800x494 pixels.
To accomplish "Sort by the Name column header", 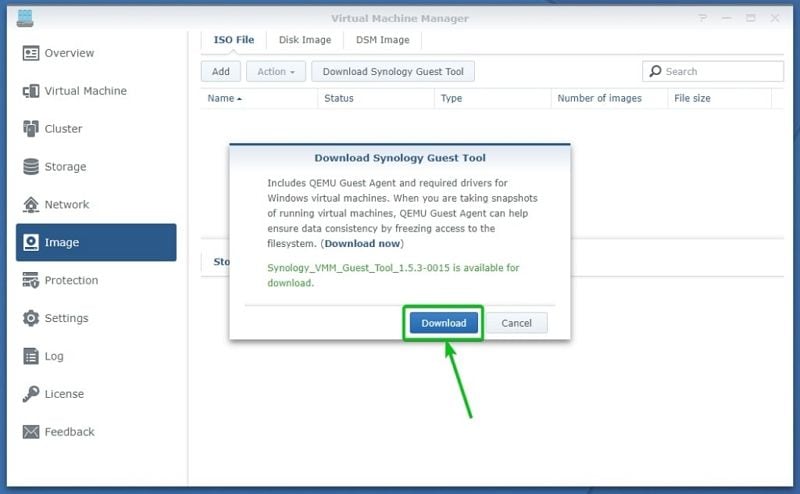I will coord(259,98).
